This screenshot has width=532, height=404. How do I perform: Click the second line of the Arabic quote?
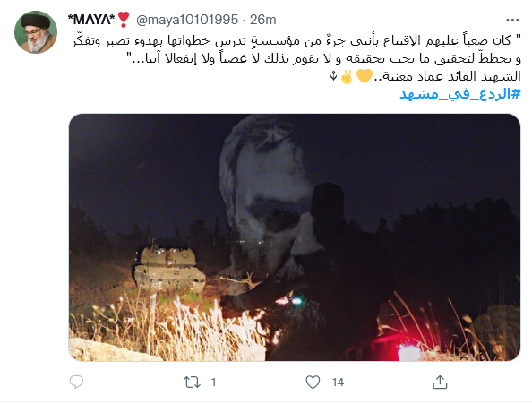coord(326,59)
